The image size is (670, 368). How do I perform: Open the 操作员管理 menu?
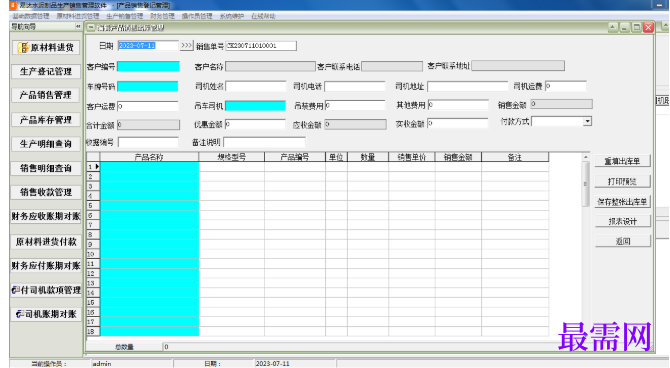pyautogui.click(x=197, y=16)
